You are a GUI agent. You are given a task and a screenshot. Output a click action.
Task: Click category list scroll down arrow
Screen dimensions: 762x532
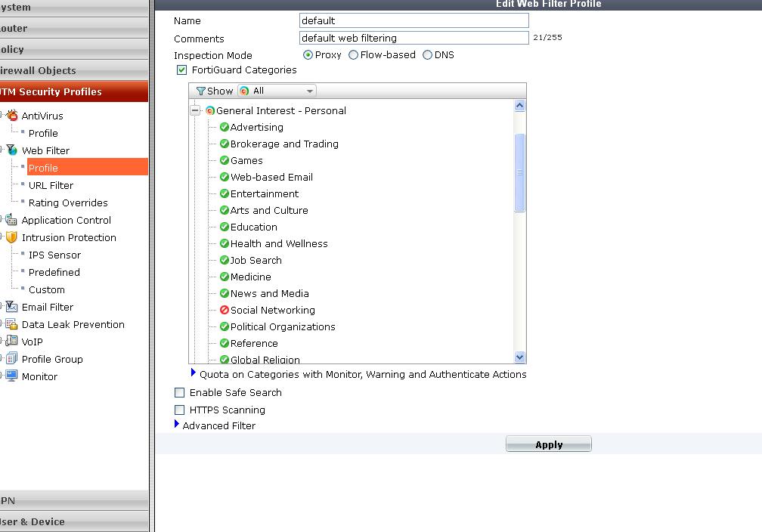click(519, 357)
